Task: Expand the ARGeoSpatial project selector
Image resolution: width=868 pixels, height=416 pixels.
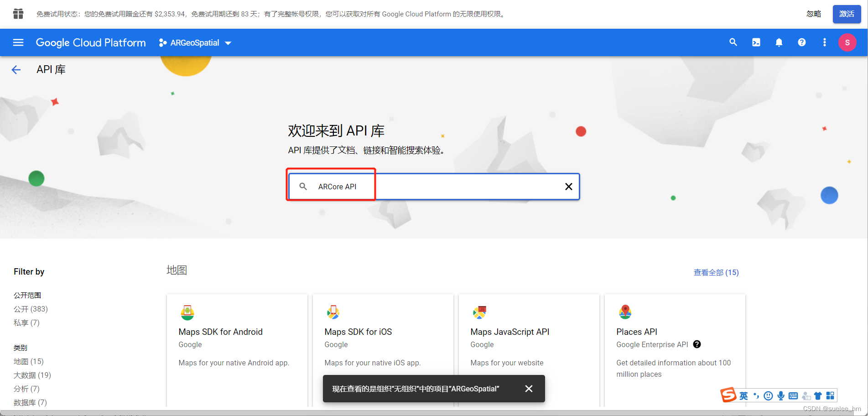Action: tap(195, 43)
